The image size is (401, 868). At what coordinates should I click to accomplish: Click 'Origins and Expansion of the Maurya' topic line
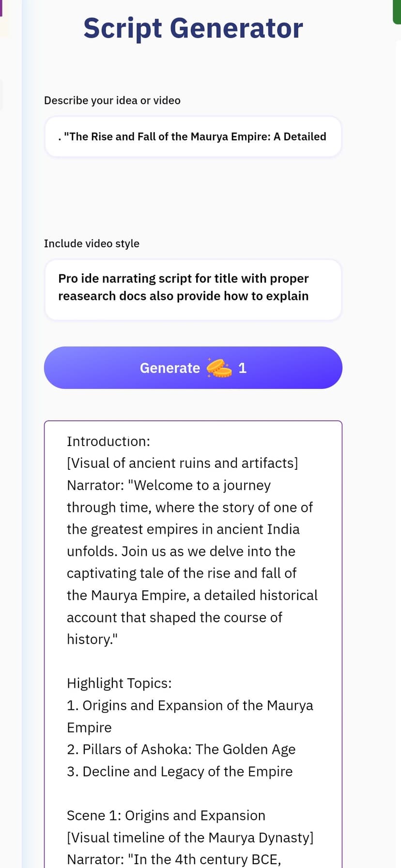pyautogui.click(x=190, y=705)
